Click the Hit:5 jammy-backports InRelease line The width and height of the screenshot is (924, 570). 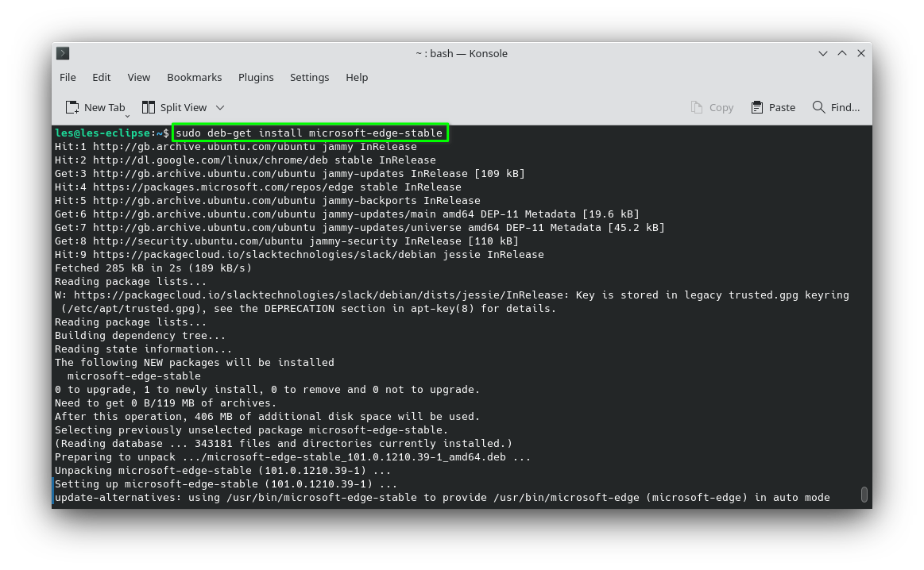[x=268, y=201]
